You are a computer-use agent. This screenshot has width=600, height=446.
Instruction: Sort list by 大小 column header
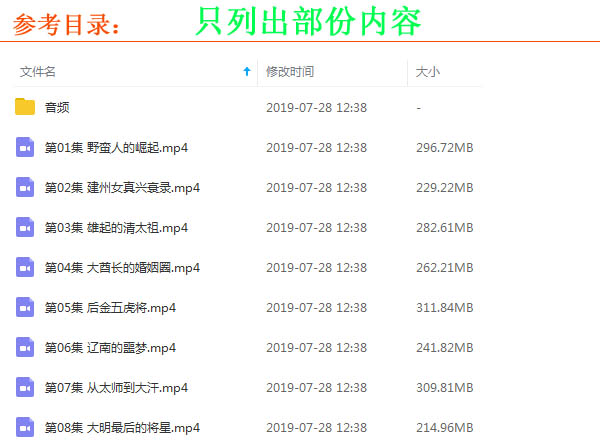coord(427,72)
